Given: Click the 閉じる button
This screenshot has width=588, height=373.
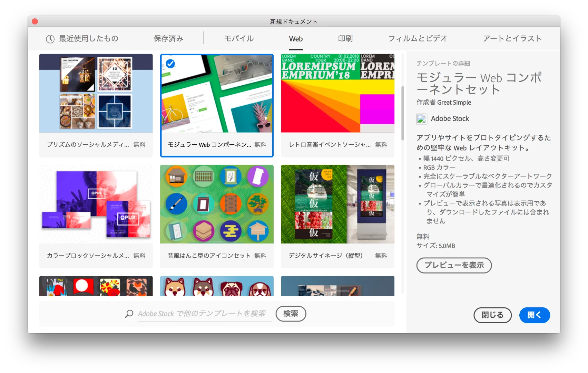Looking at the screenshot, I should pyautogui.click(x=492, y=315).
